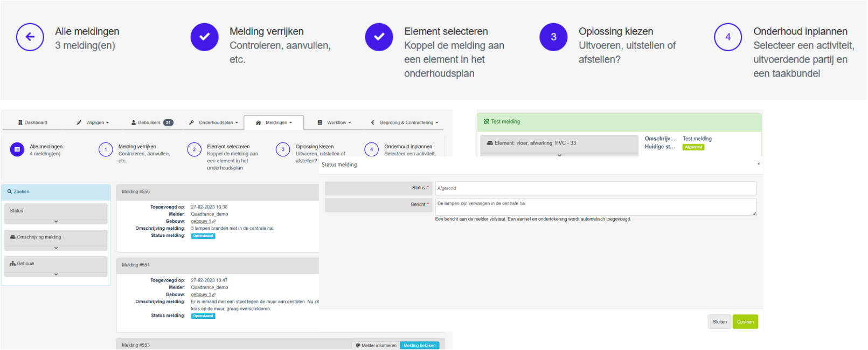Open the Wijzigen dropdown menu
This screenshot has width=868, height=350.
pyautogui.click(x=93, y=123)
